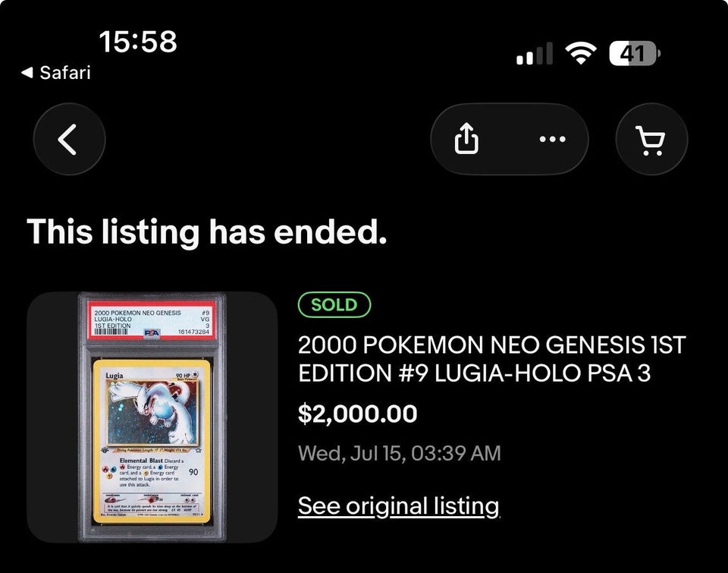Open the three-dot more options menu
The width and height of the screenshot is (728, 573).
(x=553, y=139)
